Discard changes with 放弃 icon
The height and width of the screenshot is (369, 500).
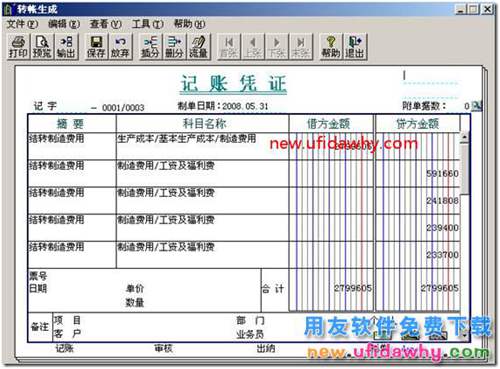120,47
